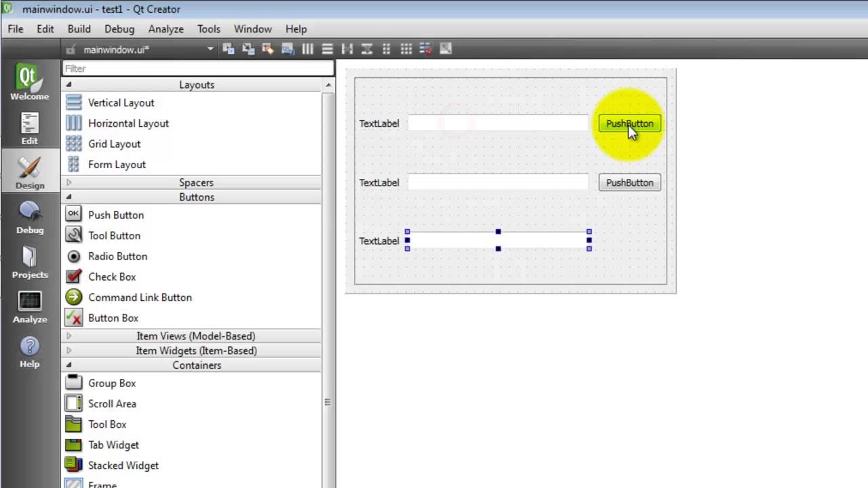
Task: Open the Tools menu
Action: (x=209, y=29)
